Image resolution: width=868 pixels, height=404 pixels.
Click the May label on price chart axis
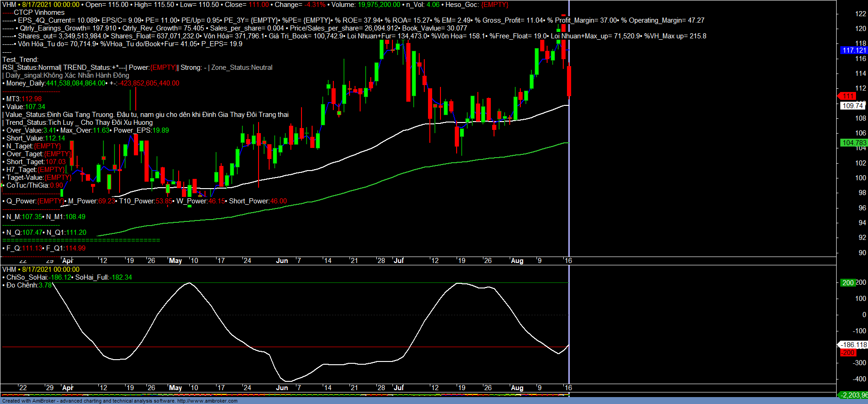[x=175, y=261]
